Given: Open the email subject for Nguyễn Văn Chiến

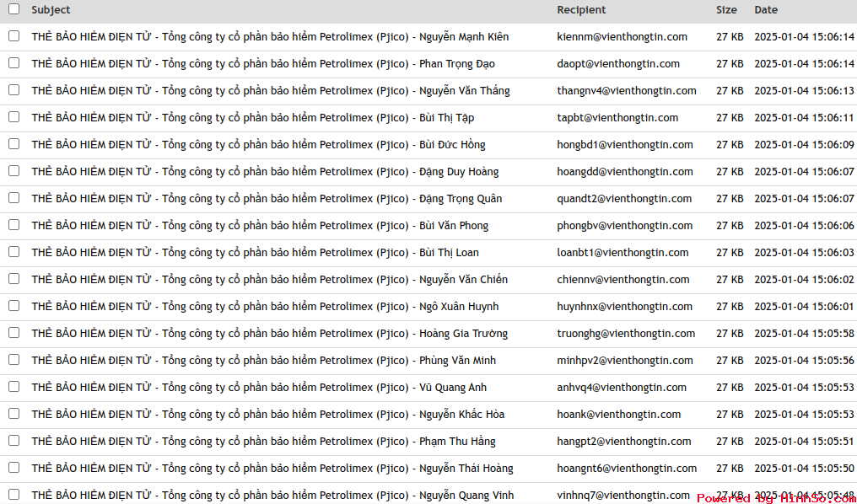Looking at the screenshot, I should 269,280.
